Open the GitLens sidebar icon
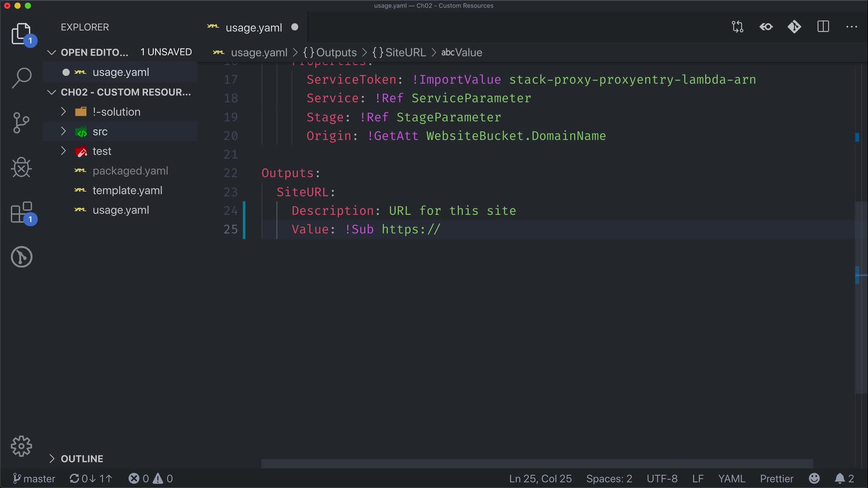 (x=21, y=257)
